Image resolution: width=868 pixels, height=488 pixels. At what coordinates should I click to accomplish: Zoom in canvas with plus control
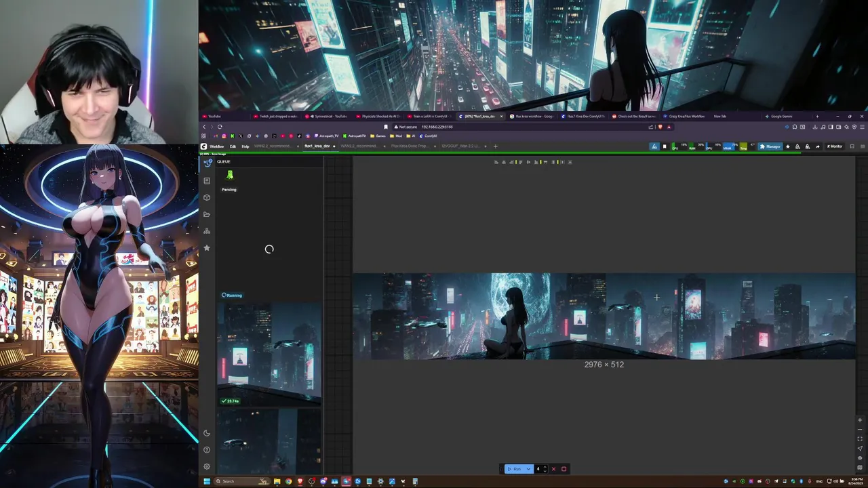click(860, 420)
